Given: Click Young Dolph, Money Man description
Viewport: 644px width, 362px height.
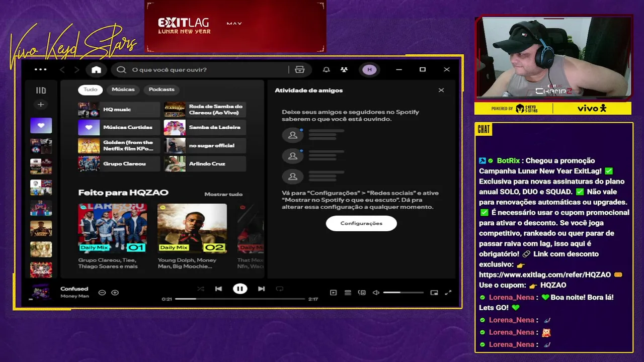Looking at the screenshot, I should (187, 263).
